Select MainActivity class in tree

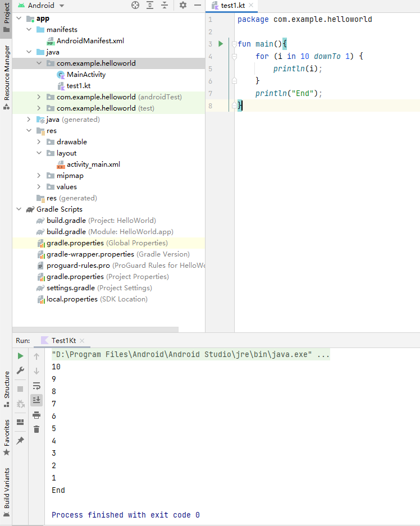coord(81,75)
